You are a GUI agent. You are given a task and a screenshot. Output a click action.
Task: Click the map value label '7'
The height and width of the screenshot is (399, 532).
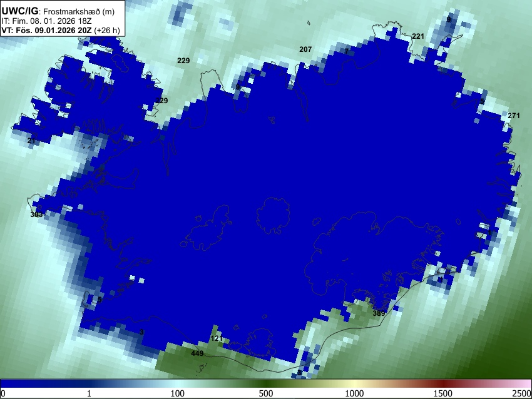346,51
